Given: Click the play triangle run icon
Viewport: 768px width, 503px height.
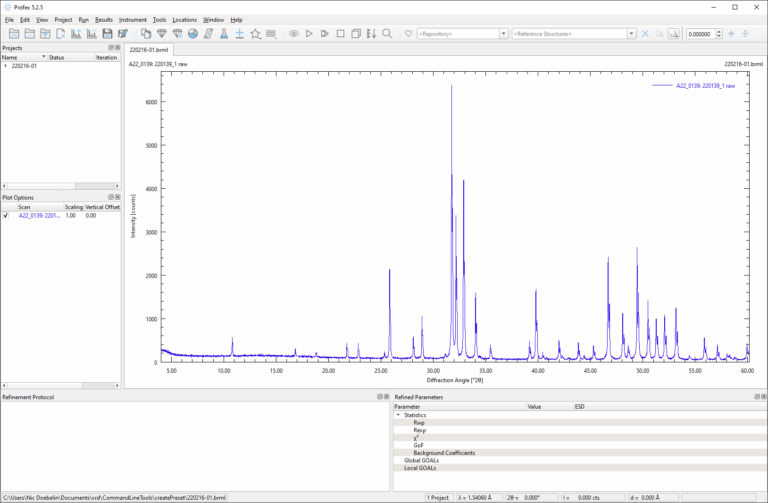Looking at the screenshot, I should (309, 34).
